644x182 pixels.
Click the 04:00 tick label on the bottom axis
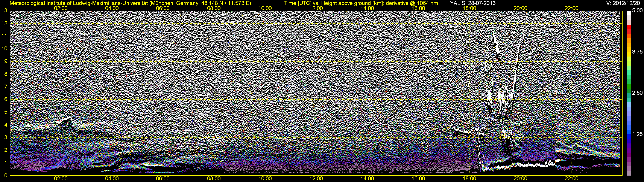112,179
